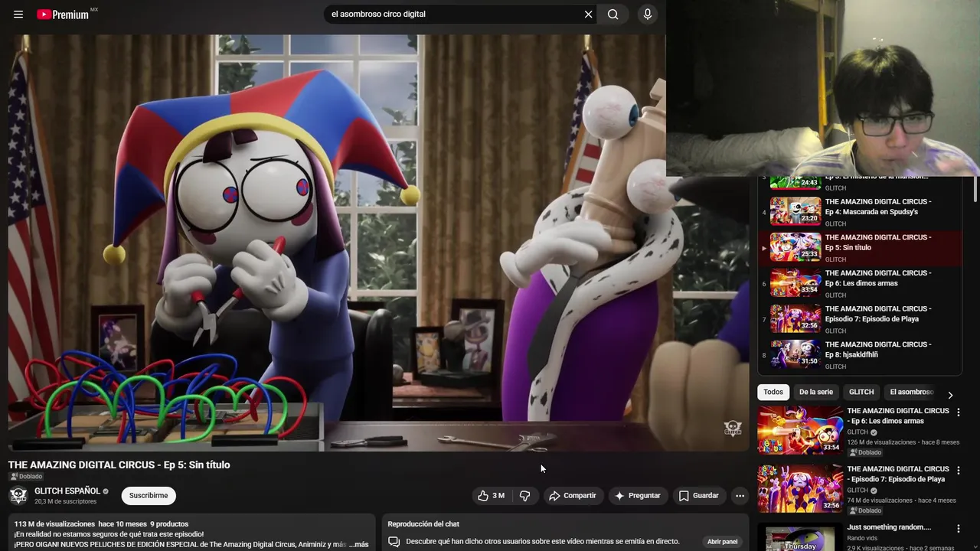Open GLITCH ESPAÑOL channel avatar
The image size is (980, 551).
[18, 496]
